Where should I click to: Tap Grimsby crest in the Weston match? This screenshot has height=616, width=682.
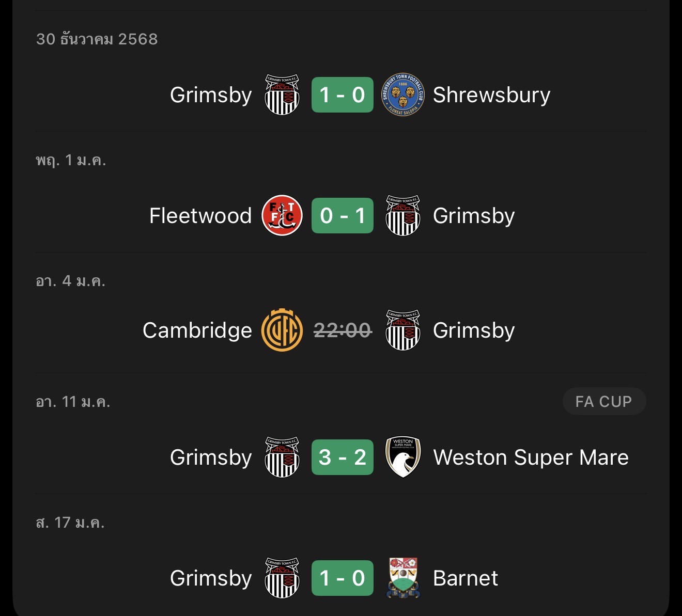(282, 457)
